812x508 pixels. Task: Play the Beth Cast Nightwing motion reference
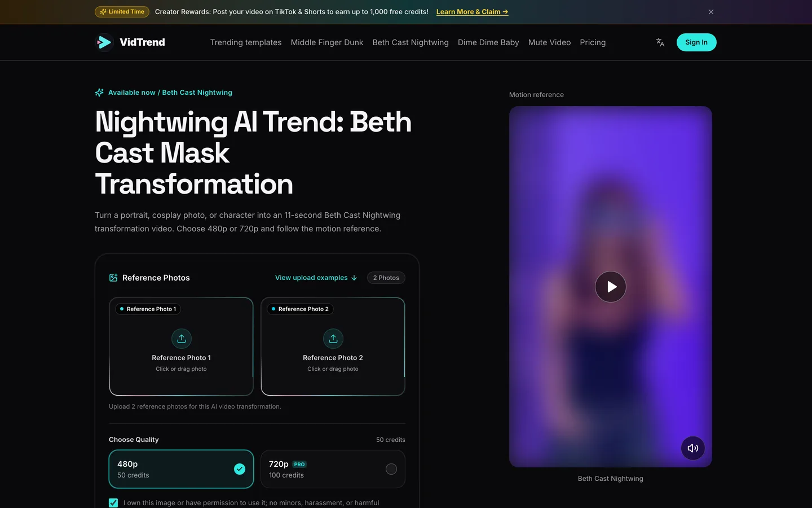(611, 287)
